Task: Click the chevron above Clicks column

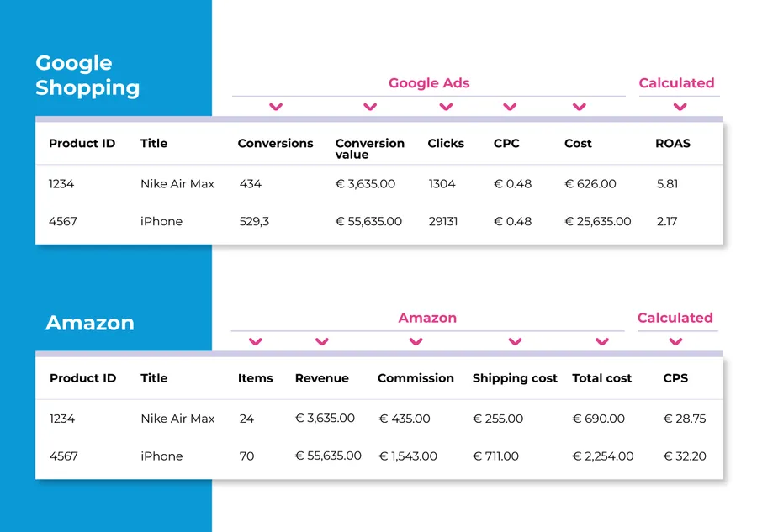Action: (x=447, y=107)
